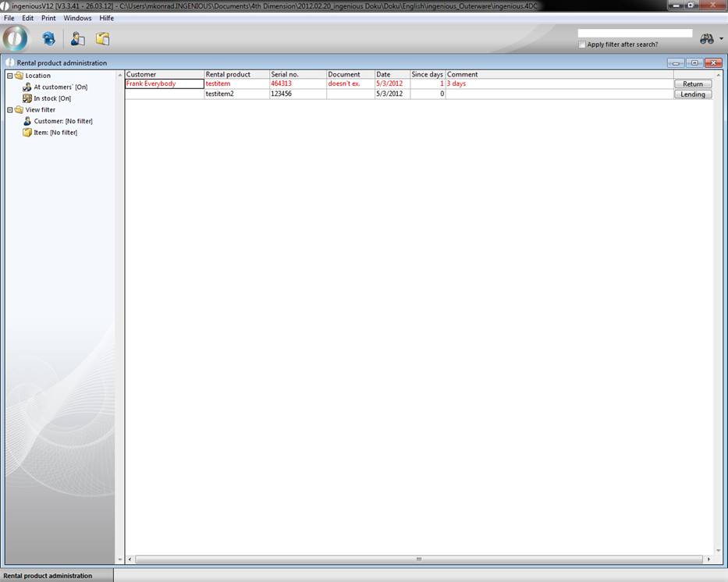Click the Item filter box icon
Screen dimensions: 728x582
[x=27, y=133]
